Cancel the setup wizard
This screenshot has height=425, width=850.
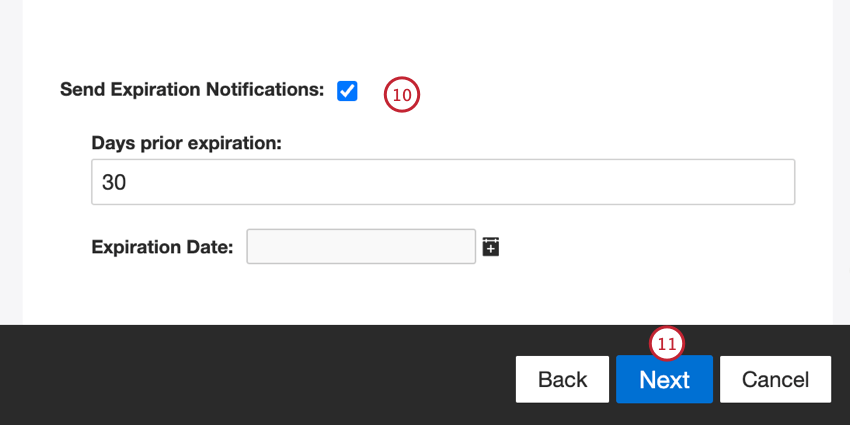click(x=775, y=380)
